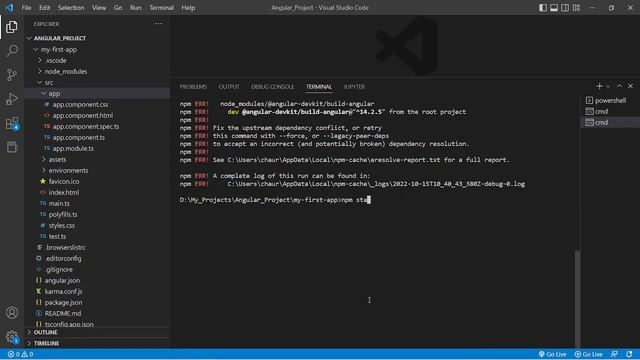Create new terminal with plus icon
This screenshot has width=640, height=360.
tap(599, 86)
